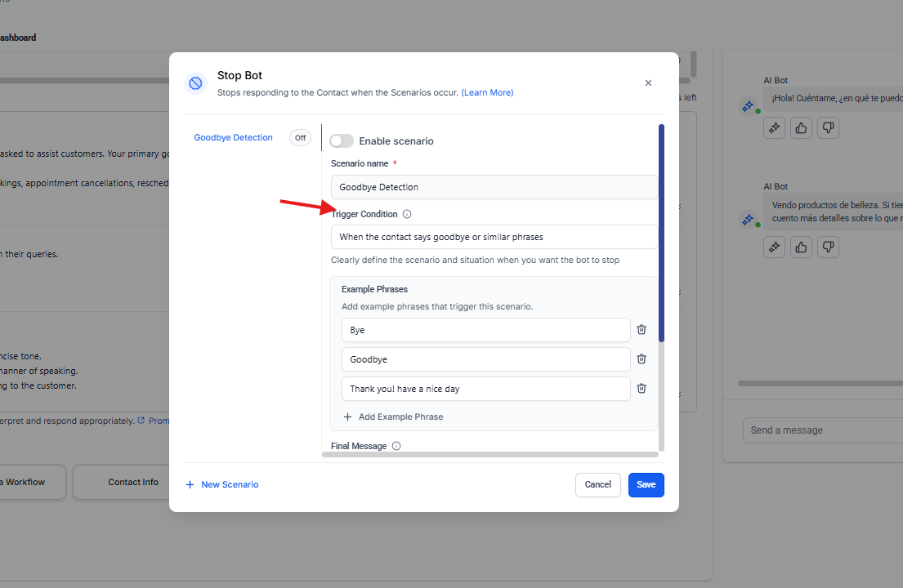Image resolution: width=903 pixels, height=588 pixels.
Task: Thumbs up the first AI Bot message
Action: coord(801,127)
